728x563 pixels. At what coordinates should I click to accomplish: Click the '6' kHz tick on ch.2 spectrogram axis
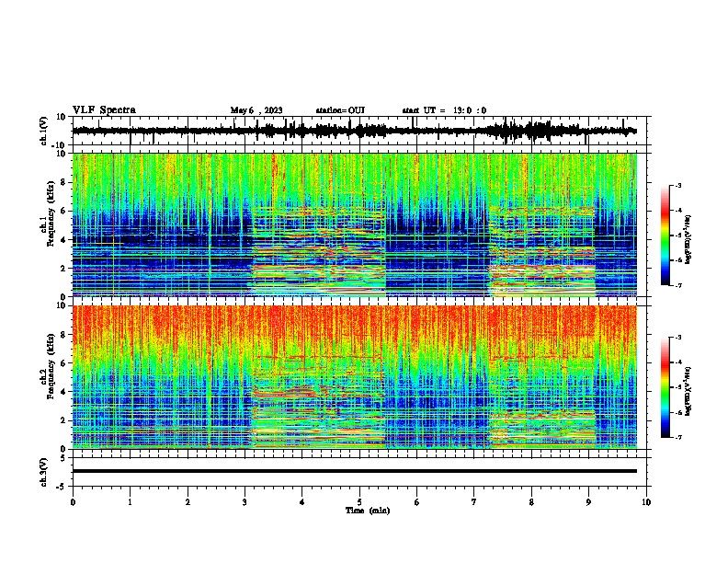(63, 362)
